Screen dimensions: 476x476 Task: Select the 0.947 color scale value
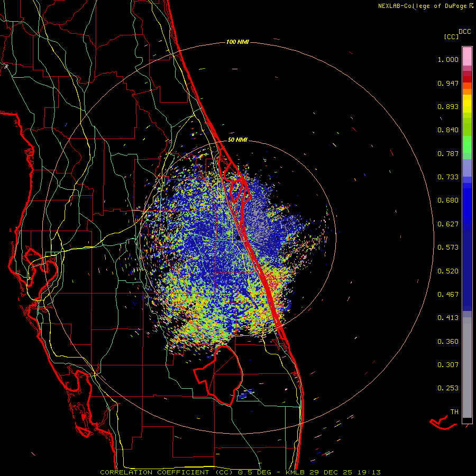(x=448, y=83)
